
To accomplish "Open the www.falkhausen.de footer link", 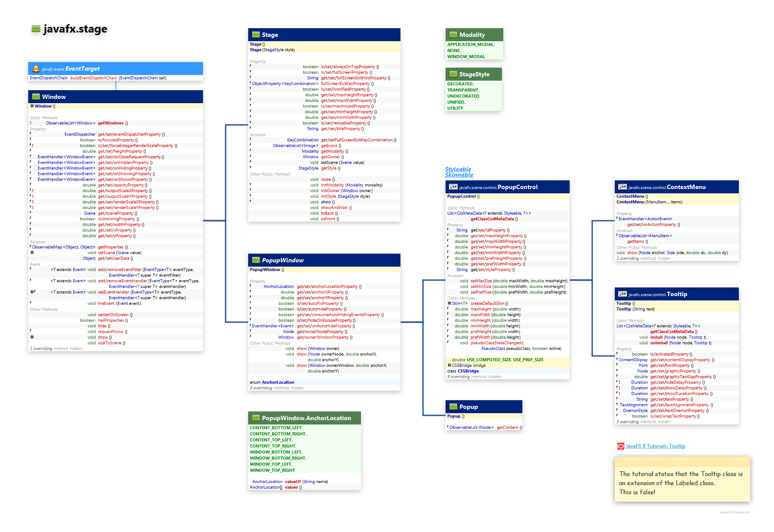I will pyautogui.click(x=735, y=512).
